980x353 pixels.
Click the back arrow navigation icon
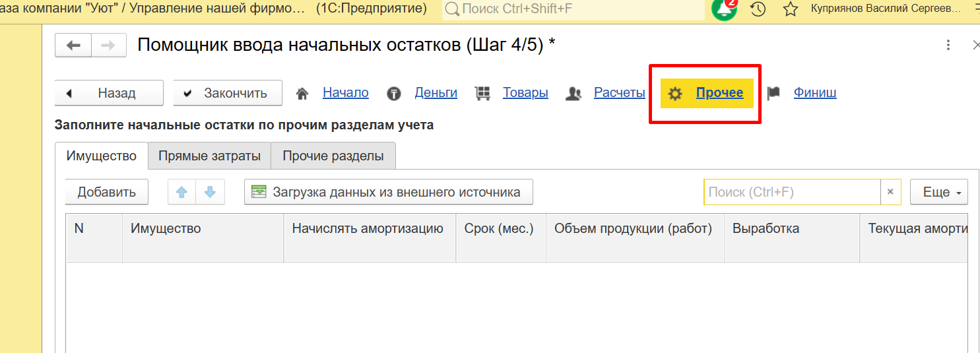(73, 46)
